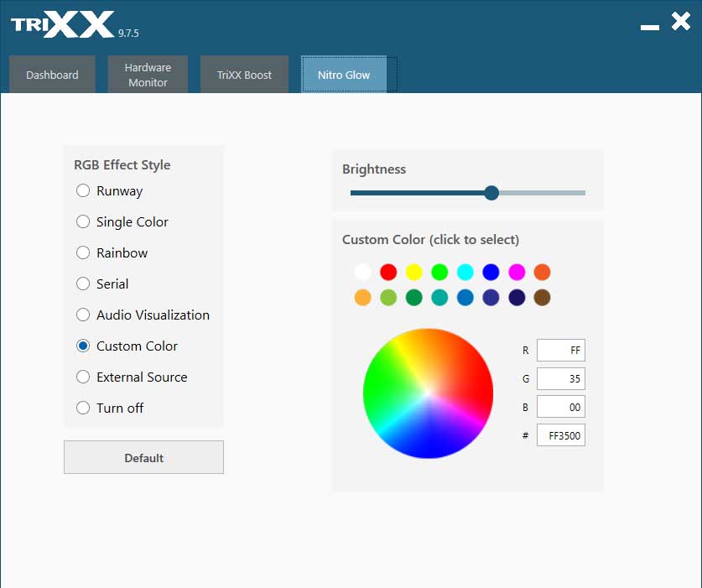Click the hex color code field
The height and width of the screenshot is (588, 702).
561,435
